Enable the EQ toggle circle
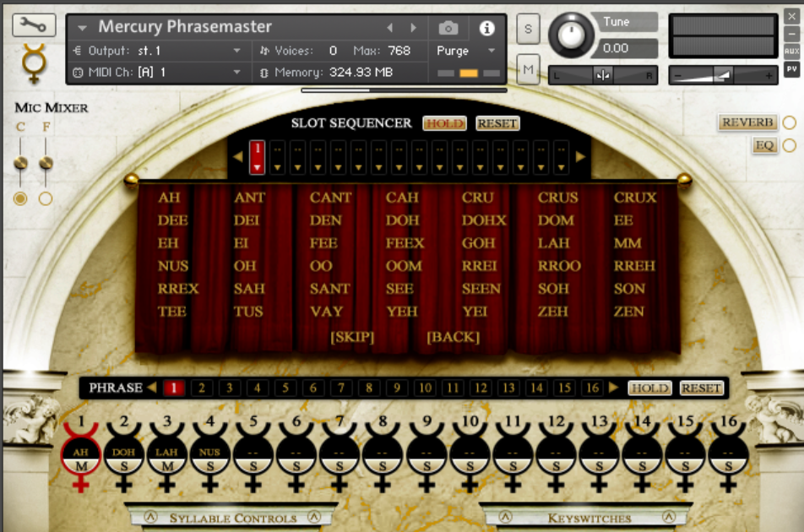The image size is (804, 532). 790,145
